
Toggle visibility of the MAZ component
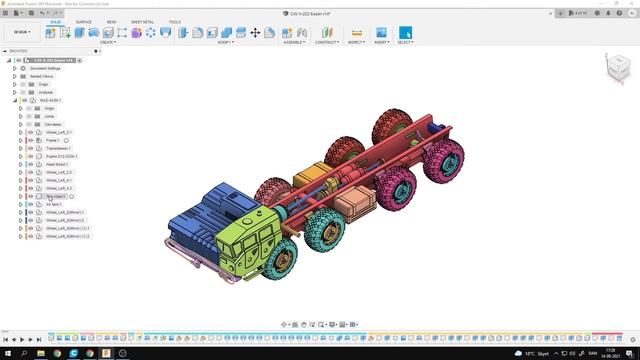24,100
